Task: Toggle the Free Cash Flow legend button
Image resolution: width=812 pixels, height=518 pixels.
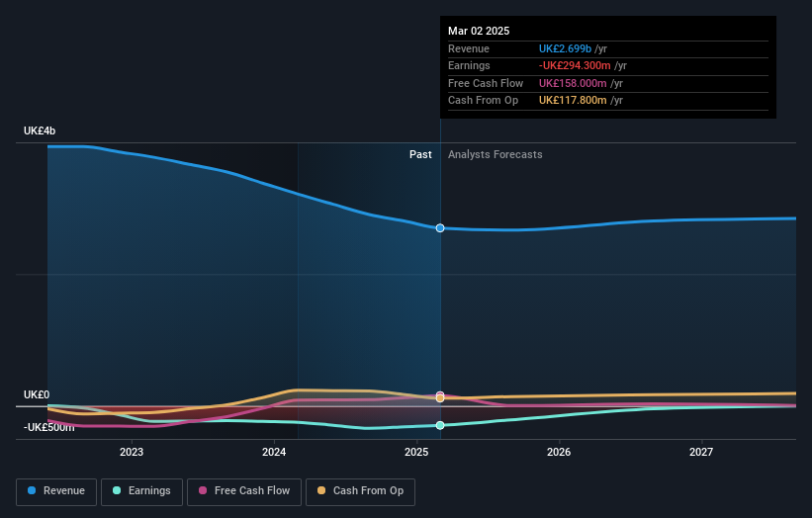Action: [x=244, y=491]
